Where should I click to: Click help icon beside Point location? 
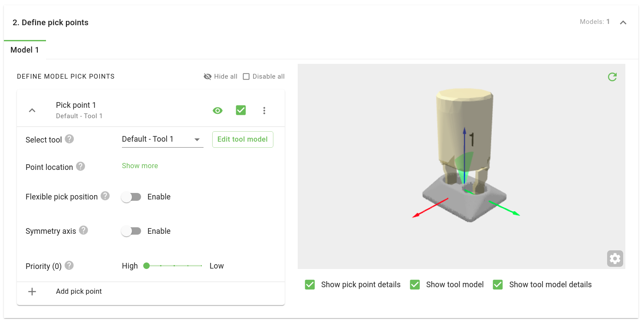80,166
